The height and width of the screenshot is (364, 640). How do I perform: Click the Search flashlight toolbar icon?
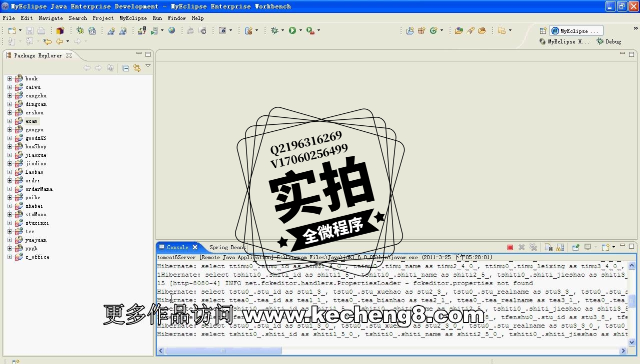470,30
